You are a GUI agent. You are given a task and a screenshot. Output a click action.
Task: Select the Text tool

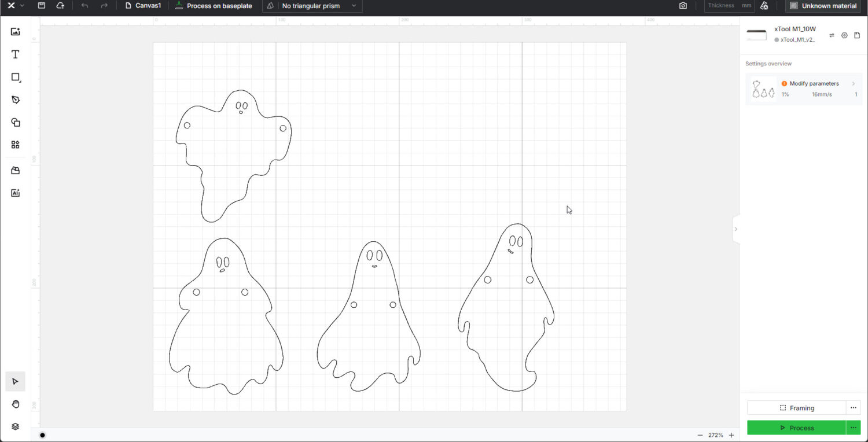pyautogui.click(x=15, y=54)
